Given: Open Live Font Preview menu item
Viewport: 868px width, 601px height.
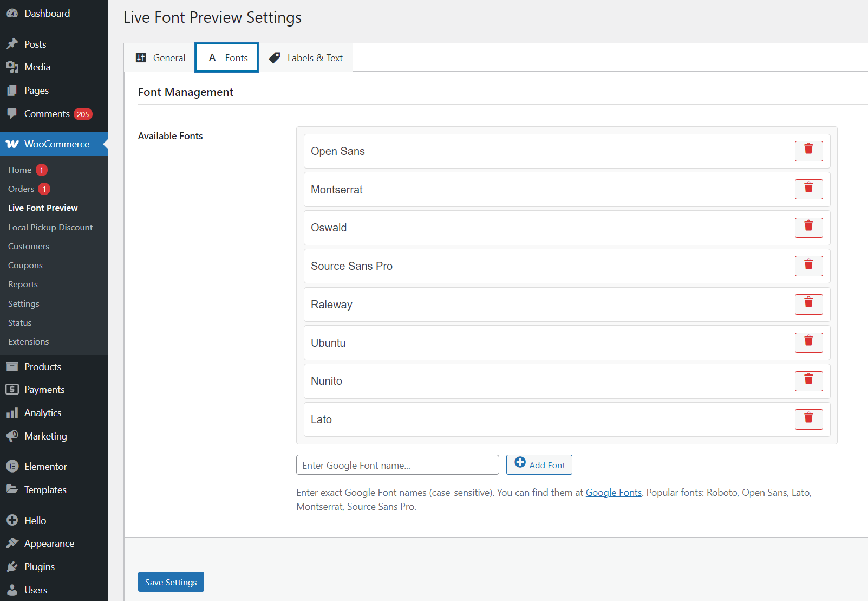Looking at the screenshot, I should 43,208.
